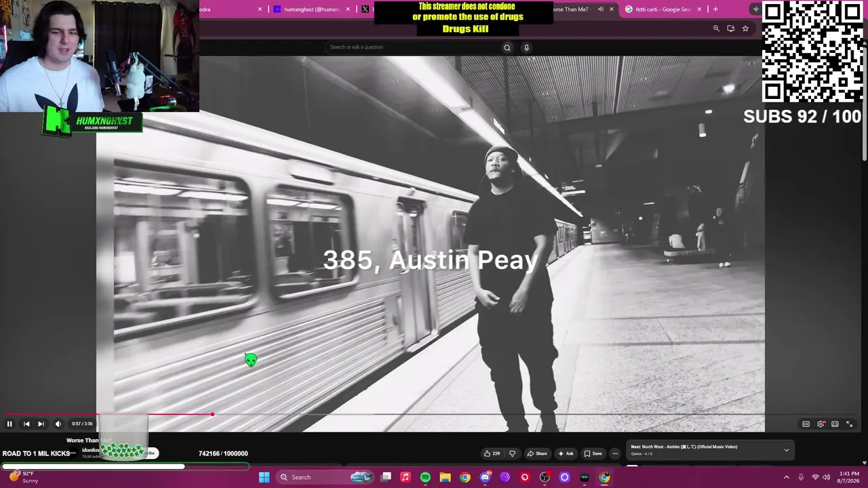Skip to the next video

[41, 424]
